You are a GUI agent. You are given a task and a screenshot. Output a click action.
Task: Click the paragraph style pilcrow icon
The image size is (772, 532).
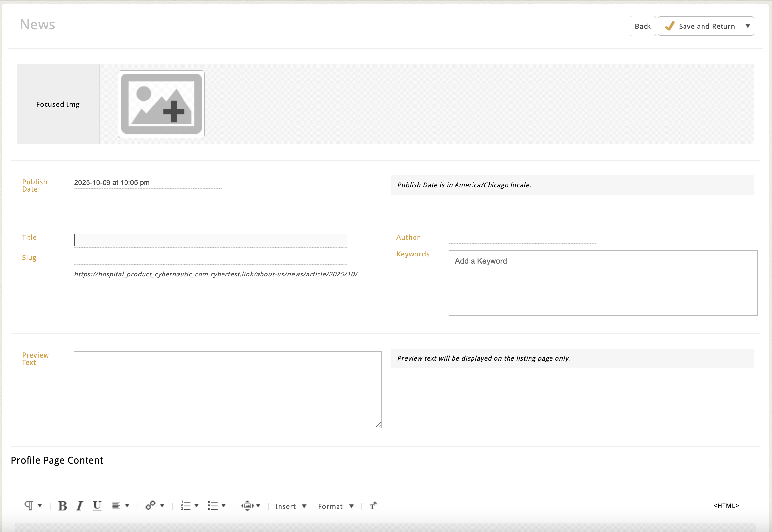pos(29,506)
